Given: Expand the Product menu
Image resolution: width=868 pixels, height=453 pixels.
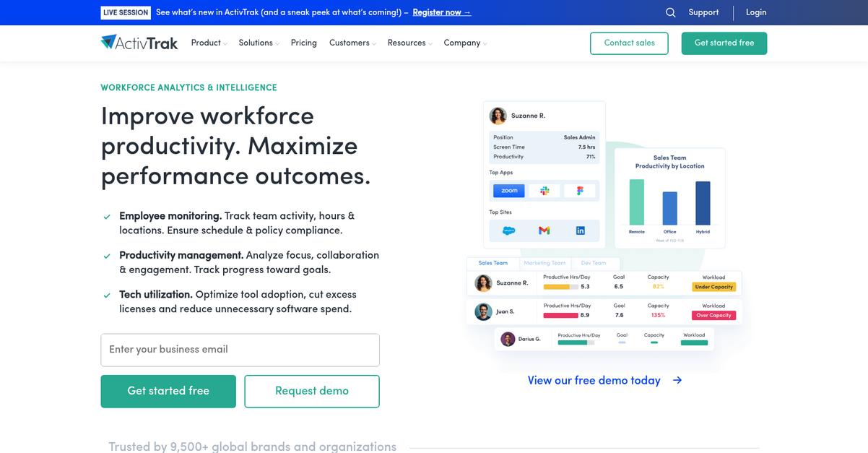Looking at the screenshot, I should pyautogui.click(x=209, y=43).
